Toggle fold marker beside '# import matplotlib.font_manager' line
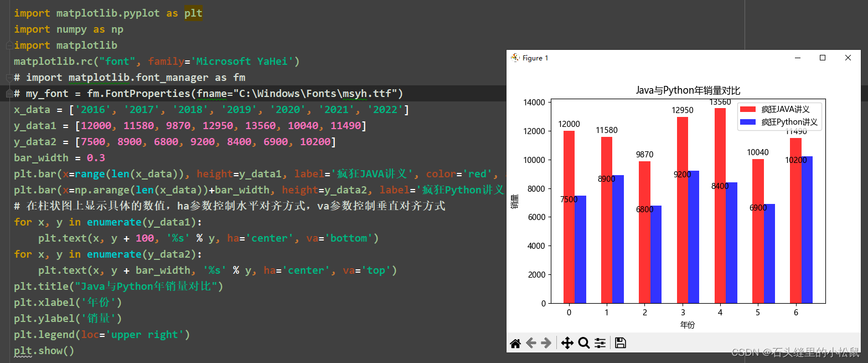Screen dimensions: 868x363 point(8,77)
